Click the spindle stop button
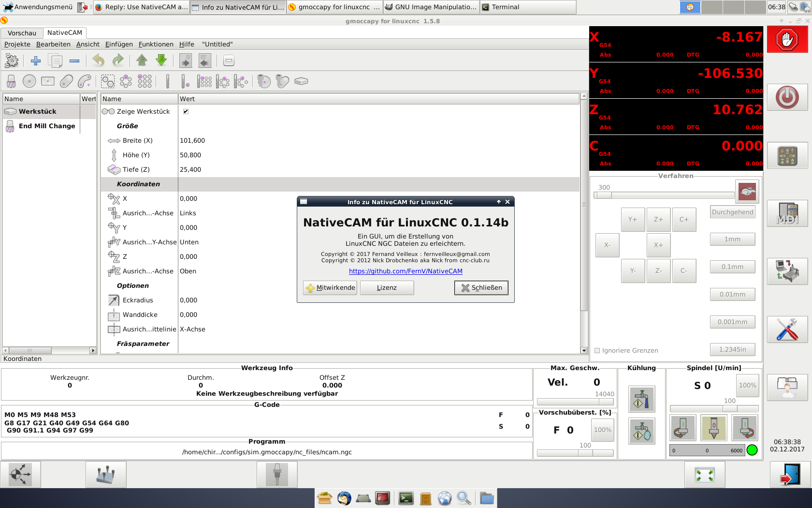Screen dimensions: 812x508 point(714,428)
